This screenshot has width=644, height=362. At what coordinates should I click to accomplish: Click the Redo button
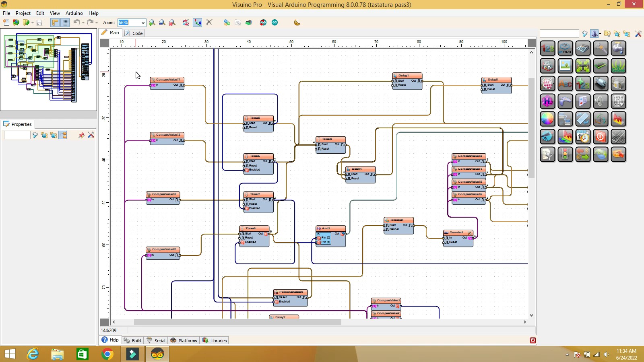pyautogui.click(x=90, y=23)
